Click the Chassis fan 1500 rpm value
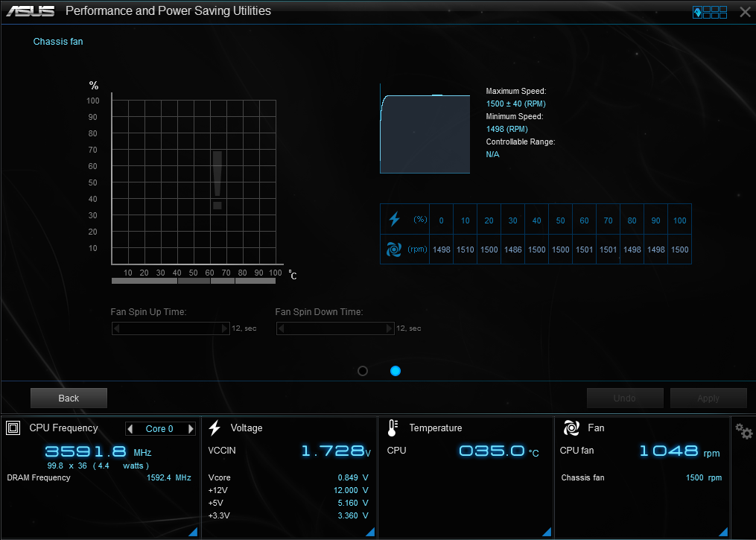This screenshot has width=756, height=540. [704, 477]
